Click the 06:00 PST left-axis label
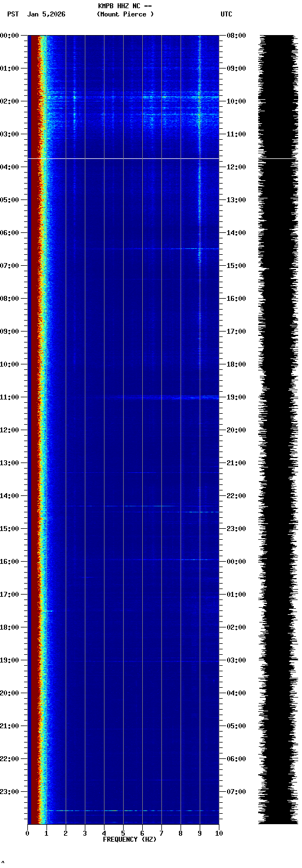Screen dimensions: 302x868 pyautogui.click(x=10, y=233)
